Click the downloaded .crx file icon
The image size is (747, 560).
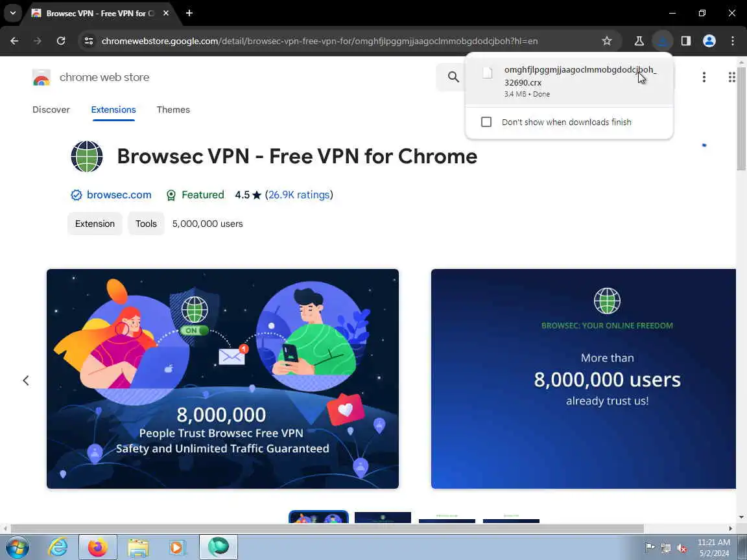pyautogui.click(x=487, y=73)
